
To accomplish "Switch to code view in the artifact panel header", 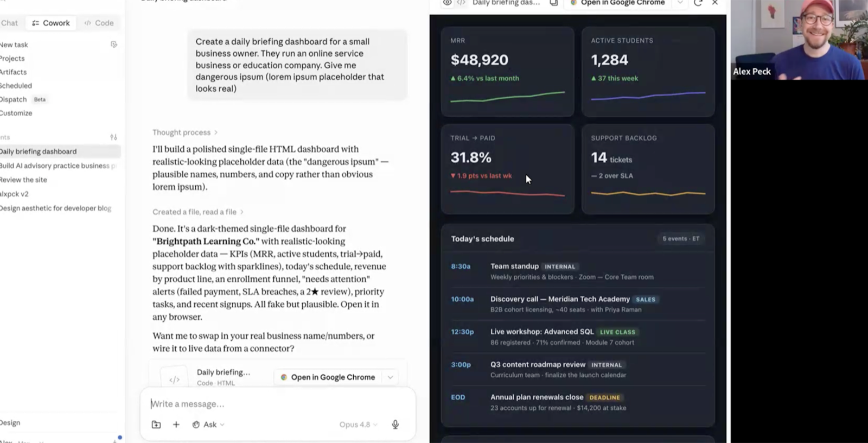I will coord(461,3).
